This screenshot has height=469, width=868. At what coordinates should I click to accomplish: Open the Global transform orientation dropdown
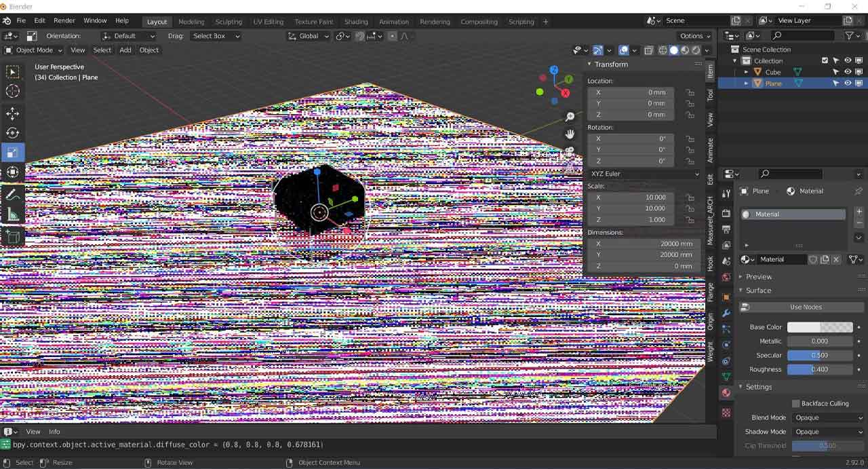click(x=309, y=36)
